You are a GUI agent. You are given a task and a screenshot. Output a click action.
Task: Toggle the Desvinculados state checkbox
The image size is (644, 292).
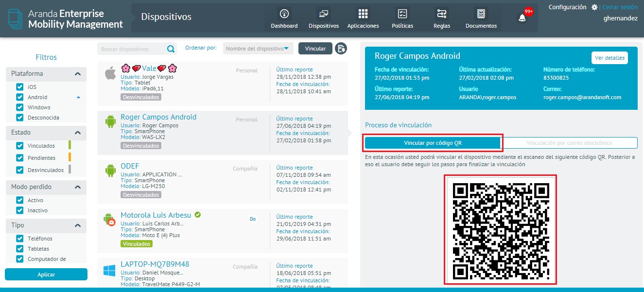(20, 170)
